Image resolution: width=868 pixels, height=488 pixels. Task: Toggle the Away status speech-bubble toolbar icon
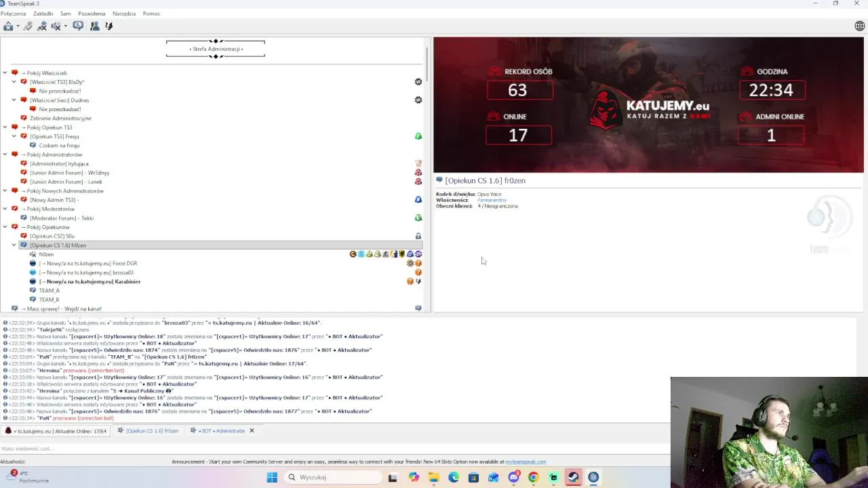(78, 26)
